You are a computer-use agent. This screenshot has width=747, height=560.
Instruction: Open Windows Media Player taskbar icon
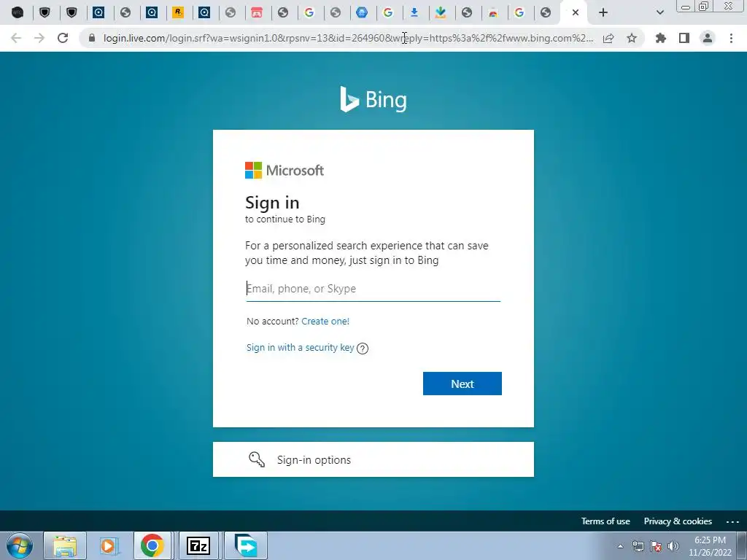pyautogui.click(x=108, y=545)
